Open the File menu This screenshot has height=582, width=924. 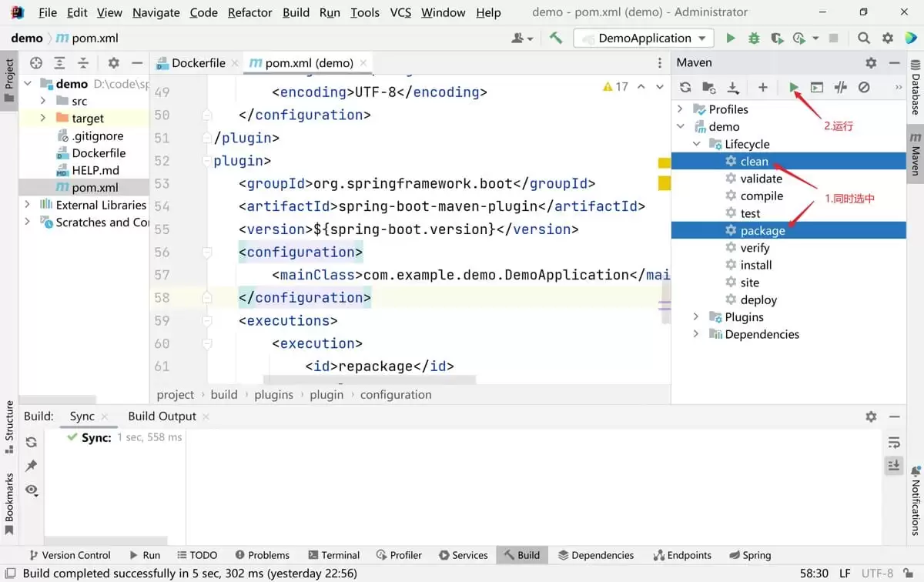(x=48, y=12)
